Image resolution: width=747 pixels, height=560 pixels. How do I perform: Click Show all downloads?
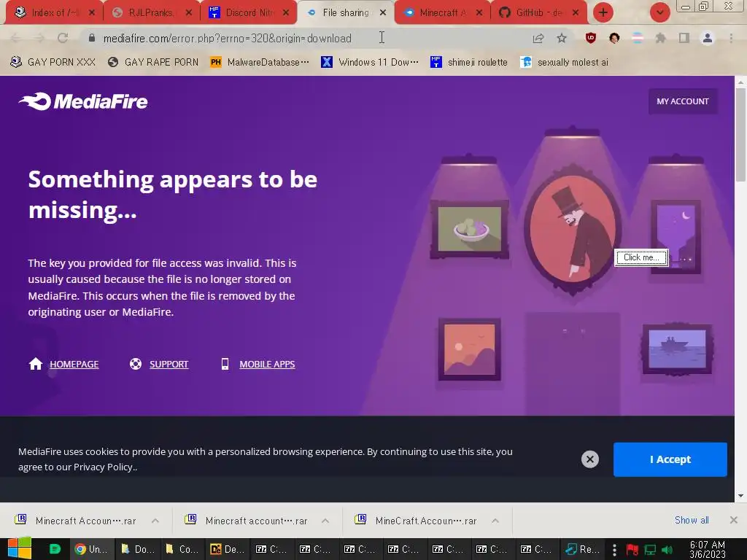(x=692, y=520)
